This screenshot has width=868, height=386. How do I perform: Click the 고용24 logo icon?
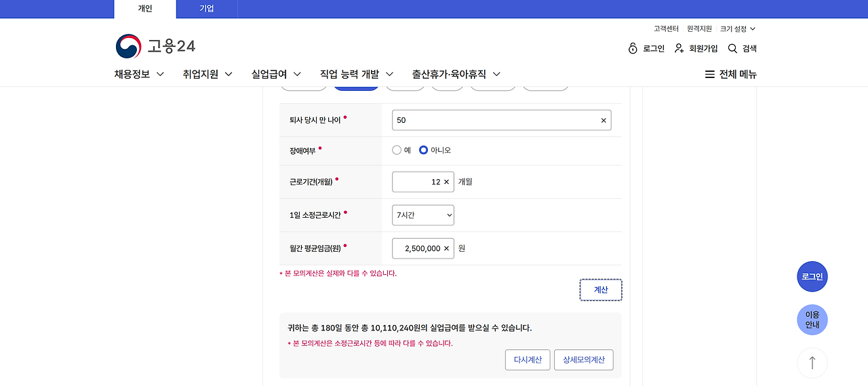pyautogui.click(x=128, y=46)
